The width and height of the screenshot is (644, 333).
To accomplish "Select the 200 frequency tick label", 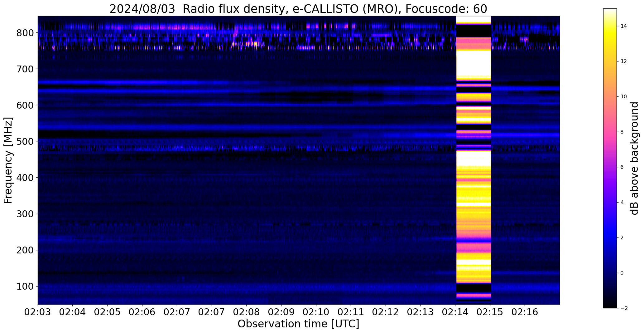I will (x=25, y=250).
